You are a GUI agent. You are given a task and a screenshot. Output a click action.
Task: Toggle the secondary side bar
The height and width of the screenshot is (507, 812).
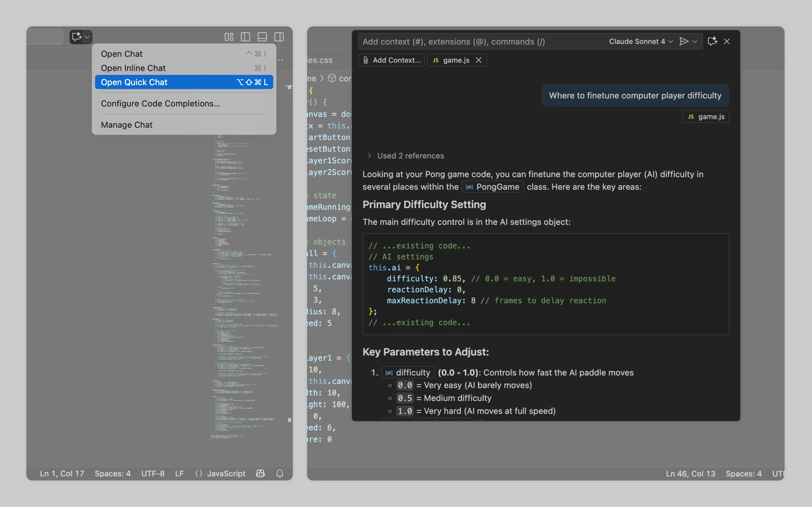[x=279, y=37]
